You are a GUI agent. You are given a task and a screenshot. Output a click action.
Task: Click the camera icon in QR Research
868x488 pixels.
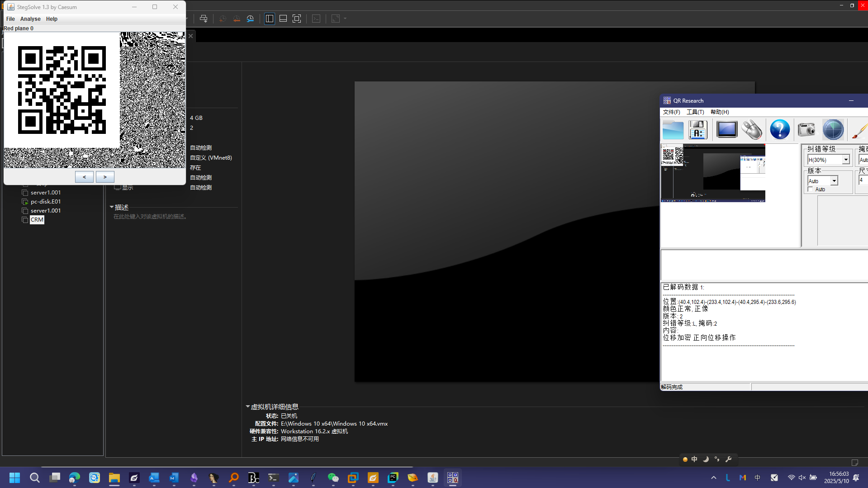[806, 130]
